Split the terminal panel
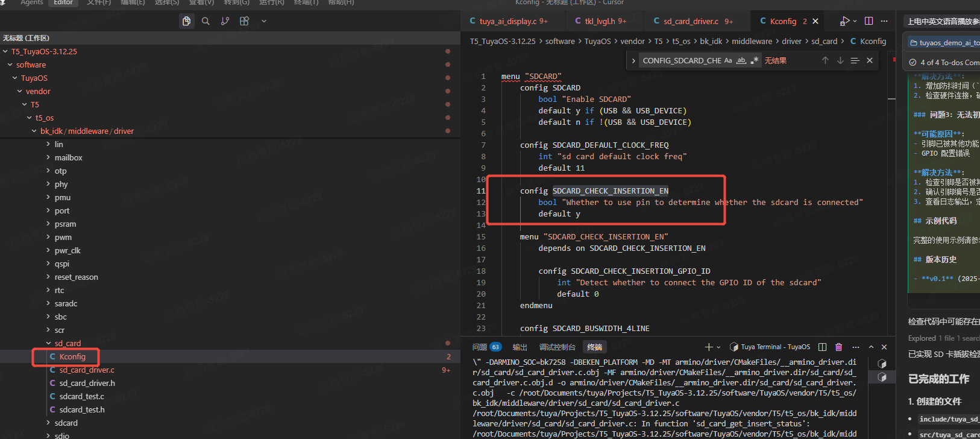The width and height of the screenshot is (980, 439). (823, 347)
